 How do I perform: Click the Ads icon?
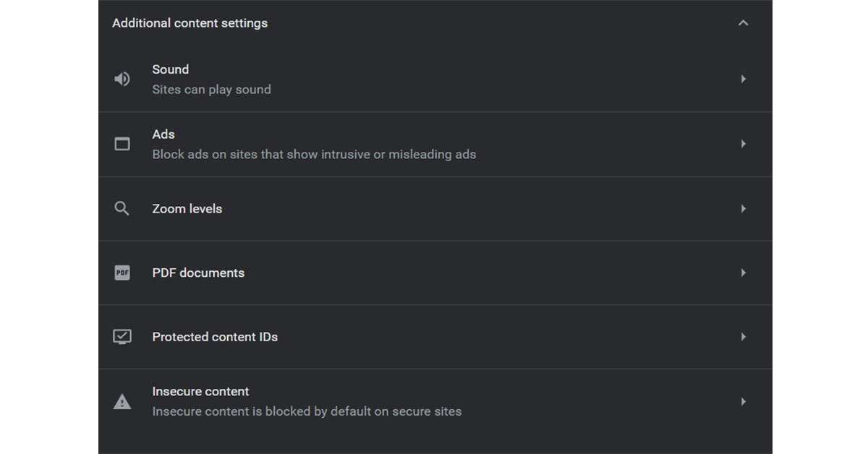pos(122,143)
